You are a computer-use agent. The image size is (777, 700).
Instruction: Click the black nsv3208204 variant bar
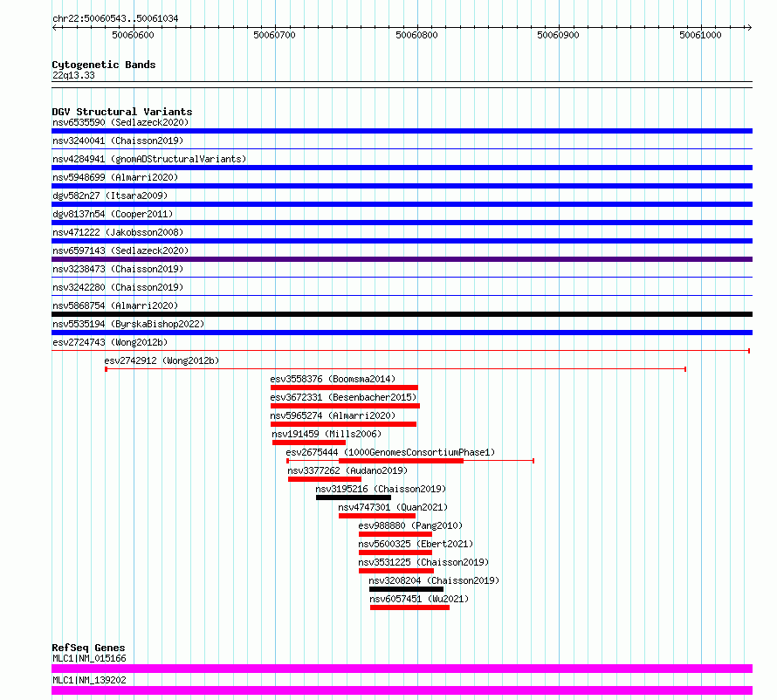click(406, 589)
